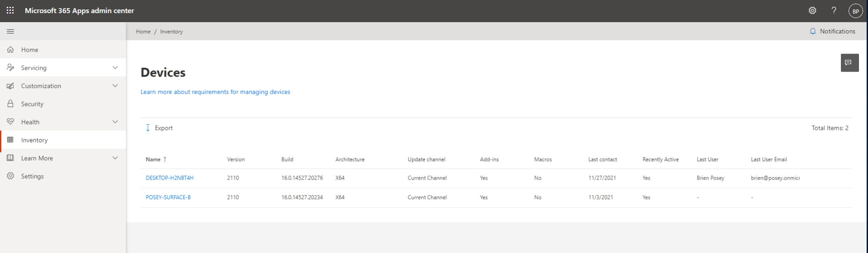This screenshot has width=868, height=253.
Task: Click the brien@posey email cell
Action: coord(775,178)
